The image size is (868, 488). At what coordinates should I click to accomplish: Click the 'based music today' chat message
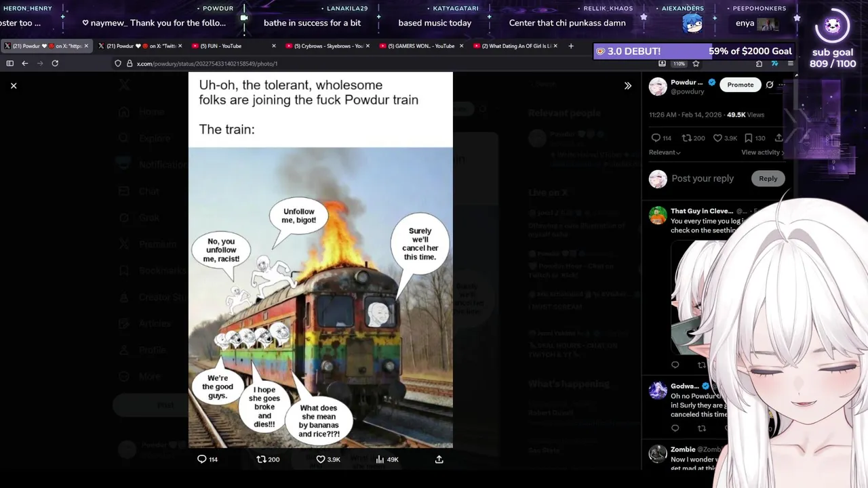click(435, 23)
